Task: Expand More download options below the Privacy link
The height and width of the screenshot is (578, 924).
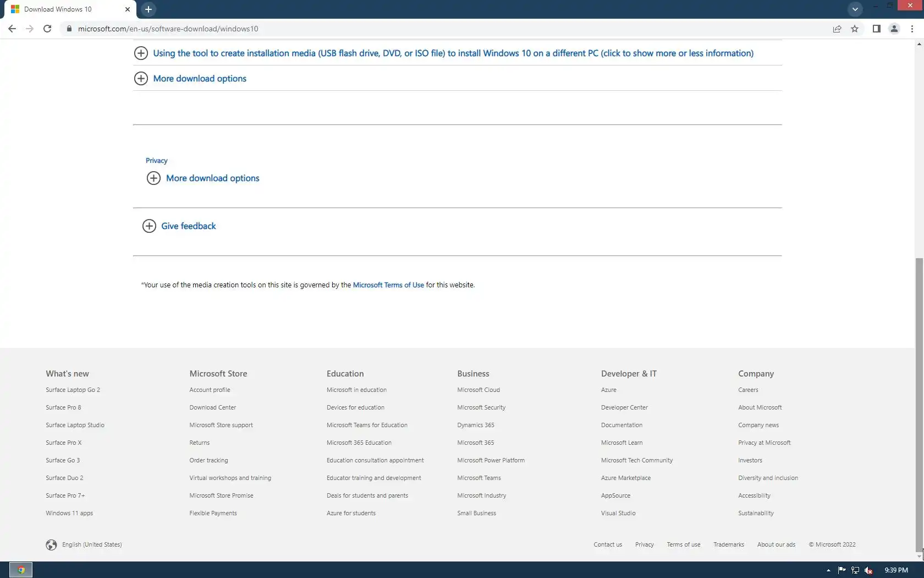Action: 203,178
